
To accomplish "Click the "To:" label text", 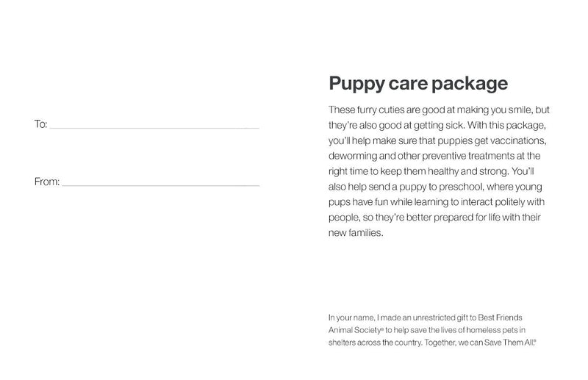I will click(41, 124).
